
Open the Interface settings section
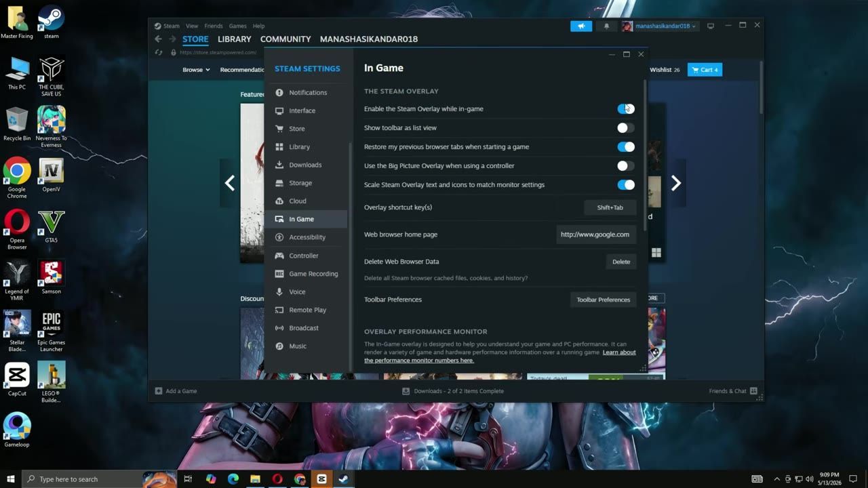[x=302, y=110]
